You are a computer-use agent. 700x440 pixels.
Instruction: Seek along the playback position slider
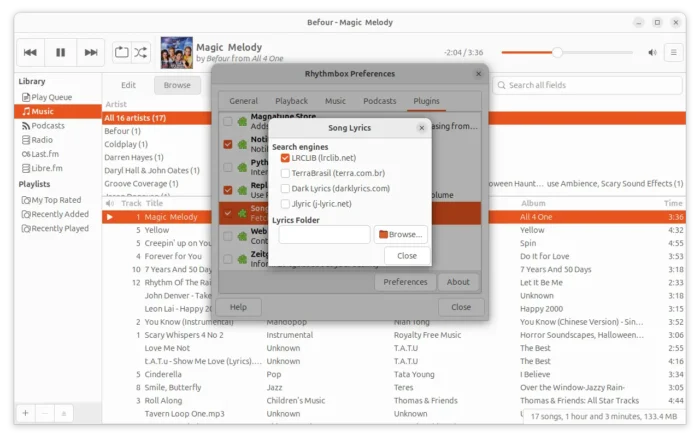coord(567,53)
